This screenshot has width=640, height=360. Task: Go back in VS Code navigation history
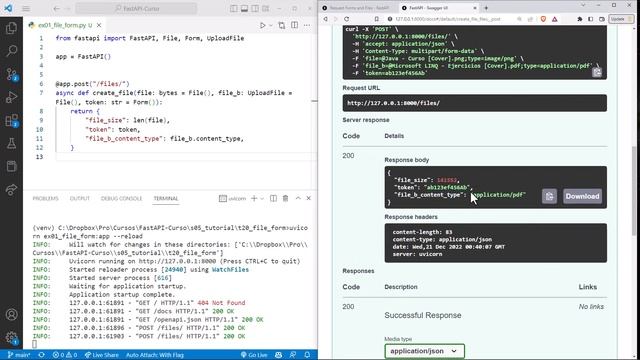[x=57, y=9]
